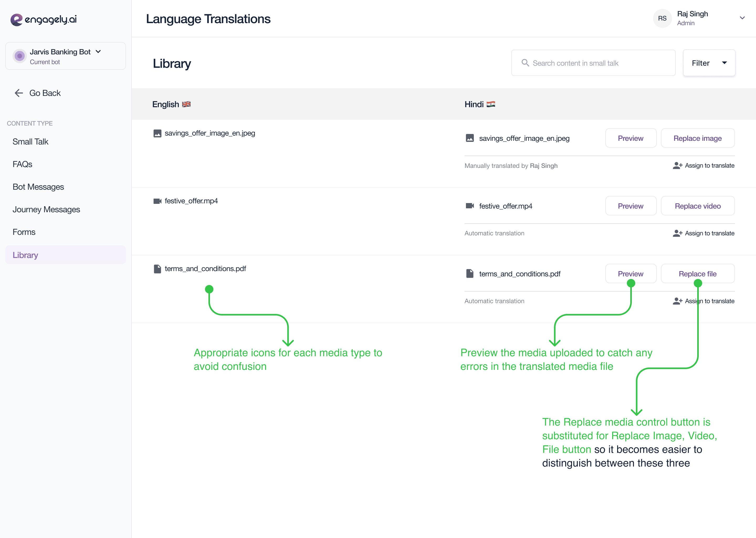Expand the Raj Singh account menu chevron
756x538 pixels.
point(742,18)
